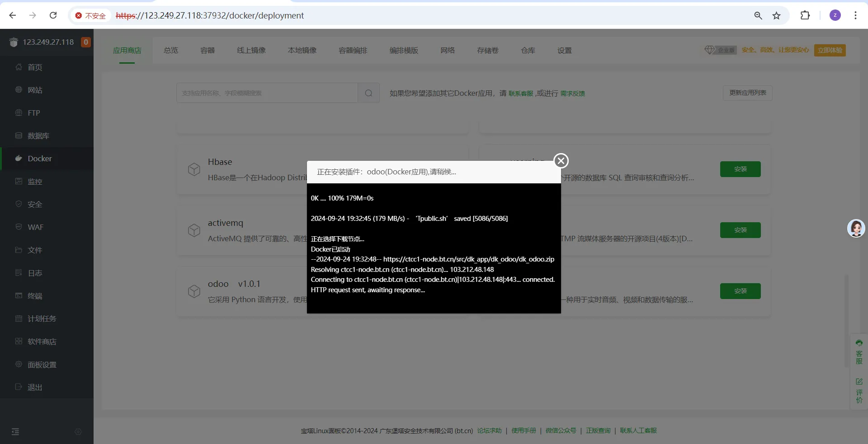Open the browser zoom magnifier icon
Screen dimensions: 868x444
(x=758, y=16)
